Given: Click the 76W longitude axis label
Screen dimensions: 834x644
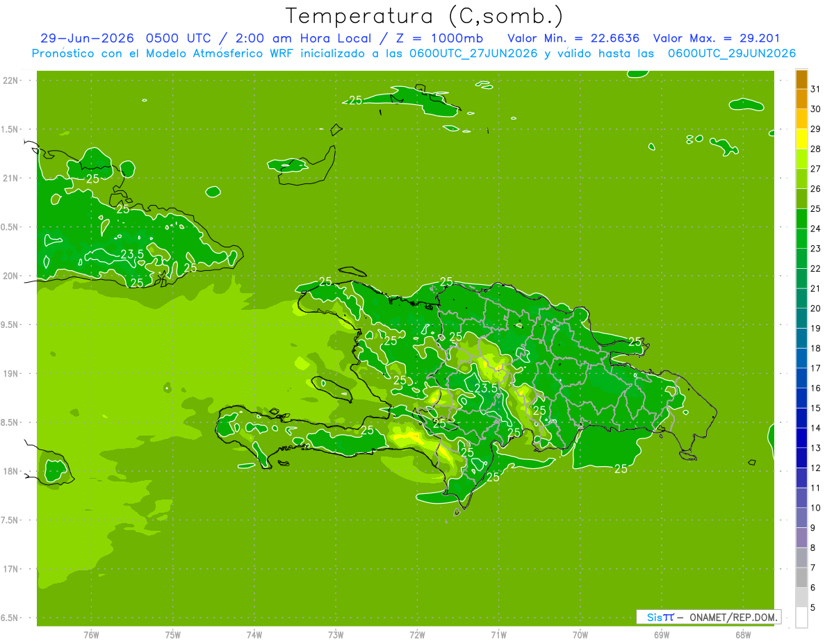Looking at the screenshot, I should (x=91, y=635).
